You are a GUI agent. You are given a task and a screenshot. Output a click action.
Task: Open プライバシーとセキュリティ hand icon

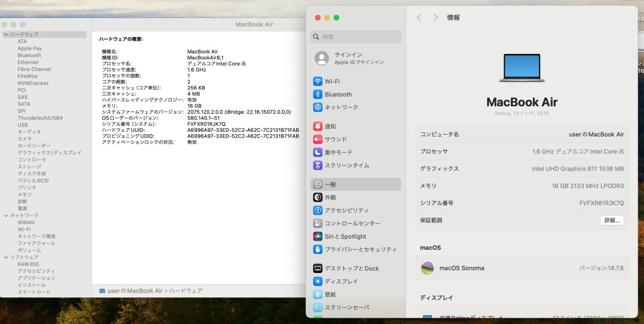pyautogui.click(x=318, y=249)
